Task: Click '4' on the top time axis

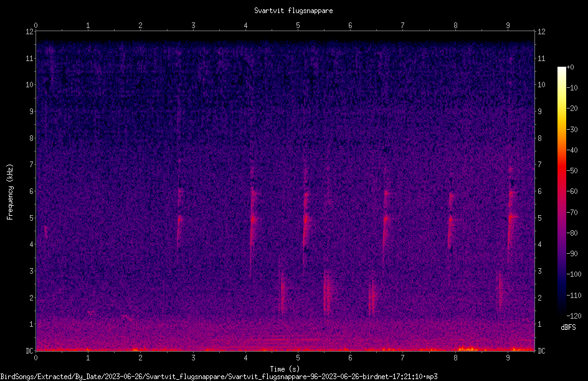Action: point(245,26)
